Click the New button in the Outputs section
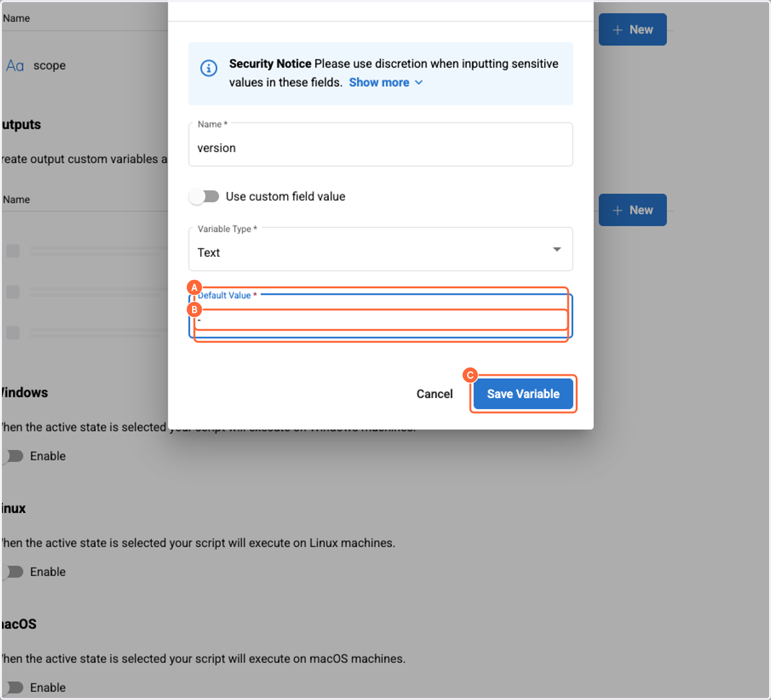771x700 pixels. [632, 210]
